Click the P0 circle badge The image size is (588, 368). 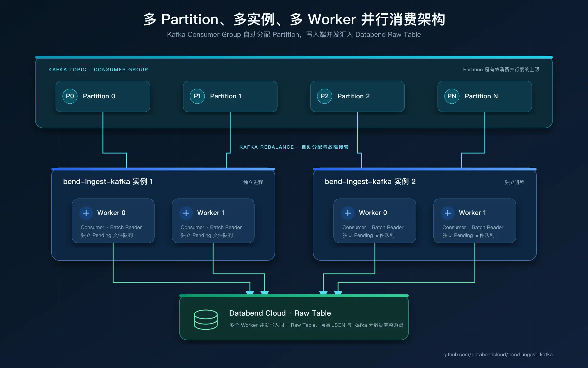pos(70,96)
